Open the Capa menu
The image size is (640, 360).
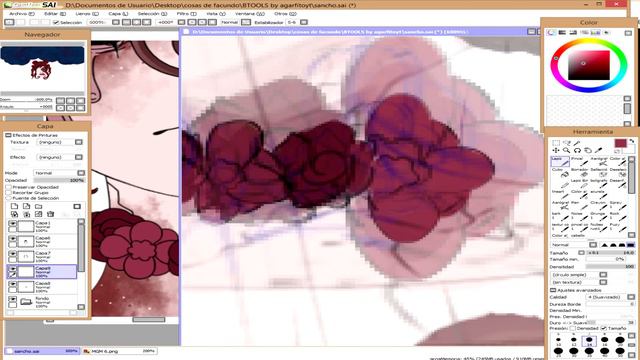coord(118,13)
